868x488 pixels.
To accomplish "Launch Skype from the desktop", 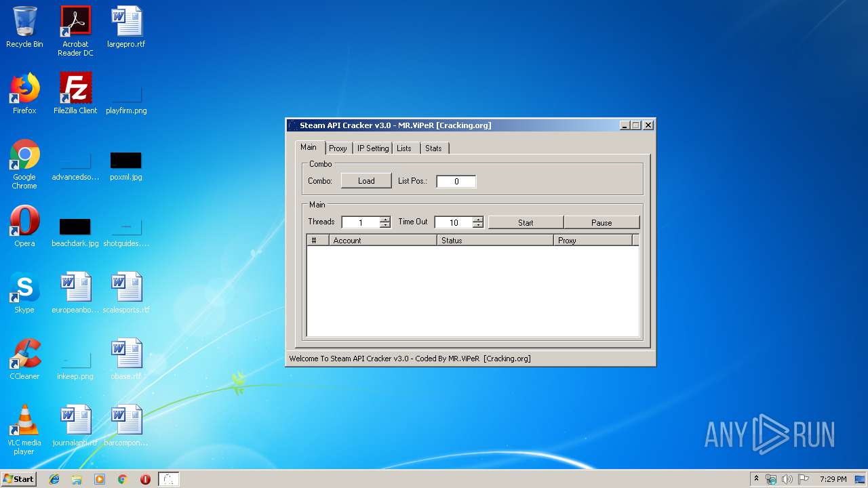I will click(24, 293).
